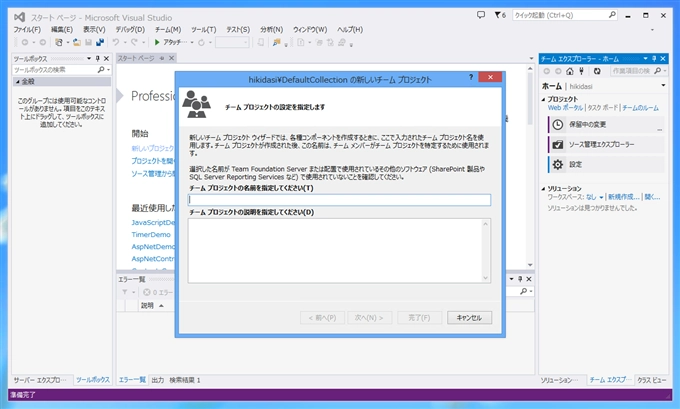Open the Settings (設定) gear tile
This screenshot has height=409, width=680.
coord(606,164)
